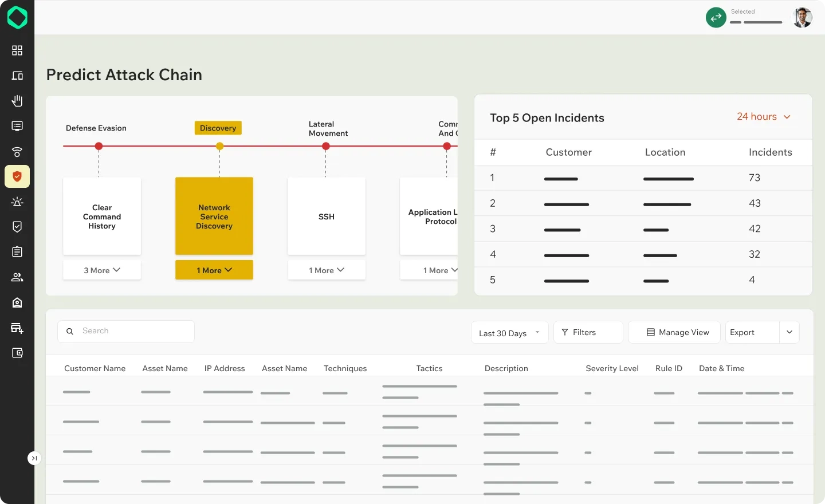Click the green hexagon app logo
This screenshot has width=825, height=504.
[17, 18]
